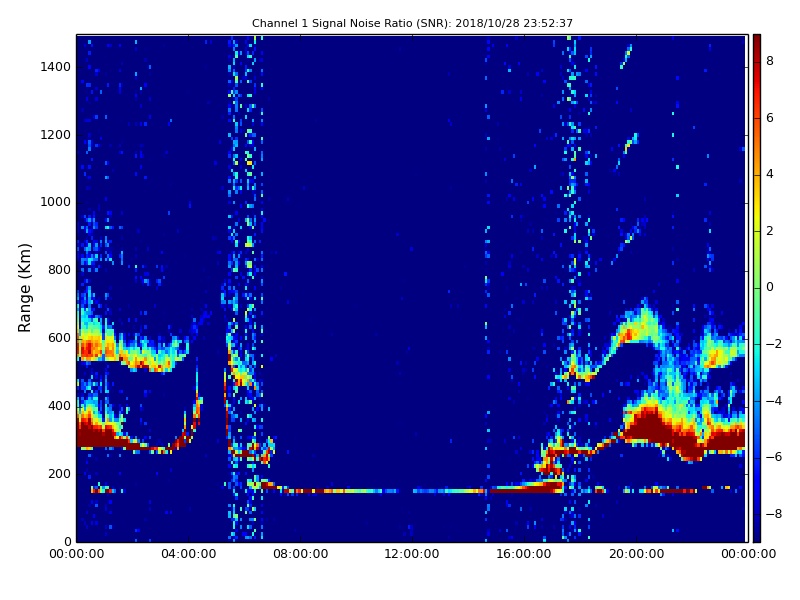Click the 200 range tick label
800x600 pixels.
(59, 473)
